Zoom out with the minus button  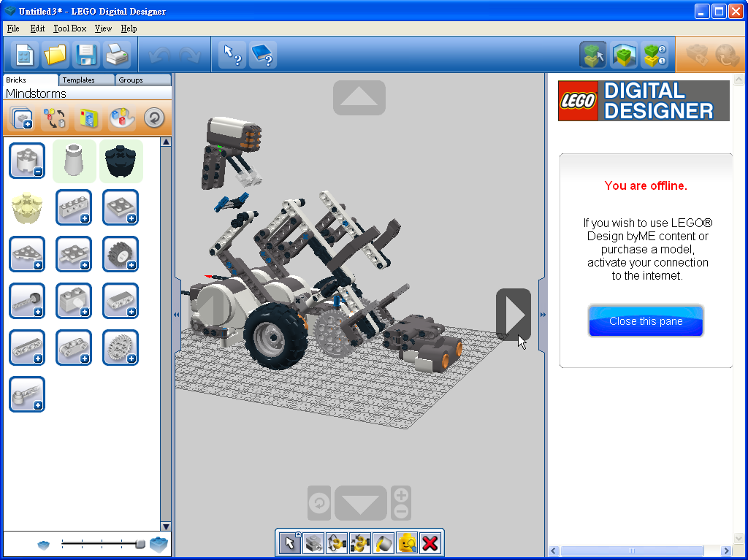click(401, 512)
